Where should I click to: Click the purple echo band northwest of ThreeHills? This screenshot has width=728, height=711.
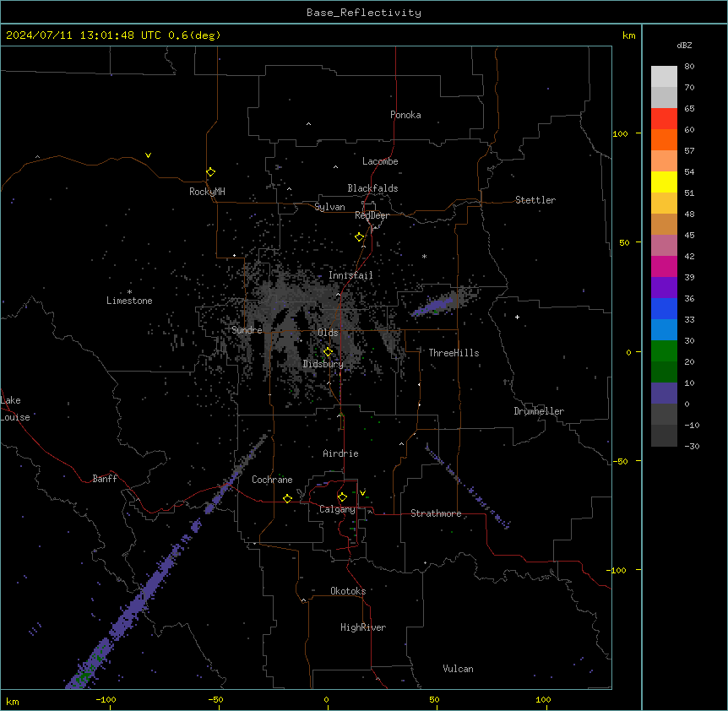pos(433,307)
